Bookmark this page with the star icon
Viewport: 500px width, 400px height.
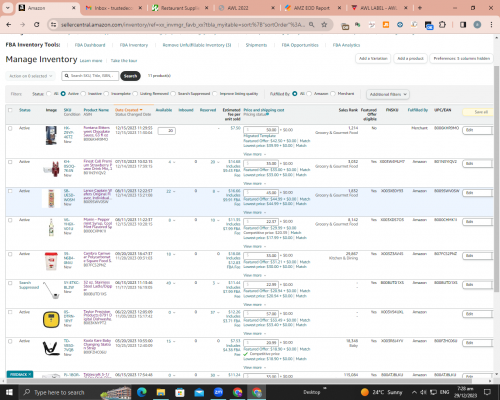(x=324, y=25)
